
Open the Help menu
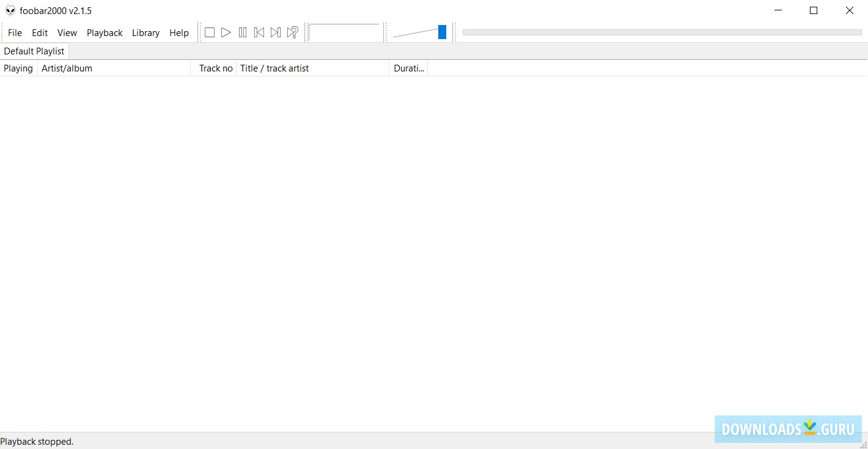click(178, 32)
